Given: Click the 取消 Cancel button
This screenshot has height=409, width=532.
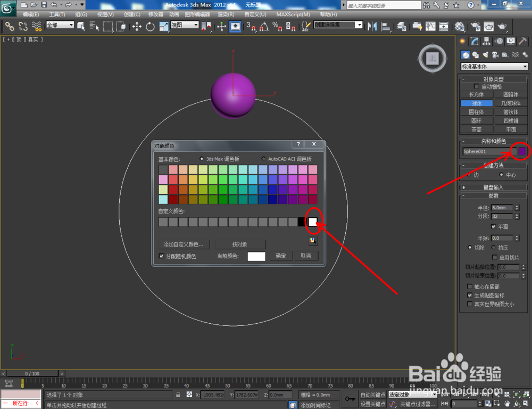Looking at the screenshot, I should click(306, 256).
